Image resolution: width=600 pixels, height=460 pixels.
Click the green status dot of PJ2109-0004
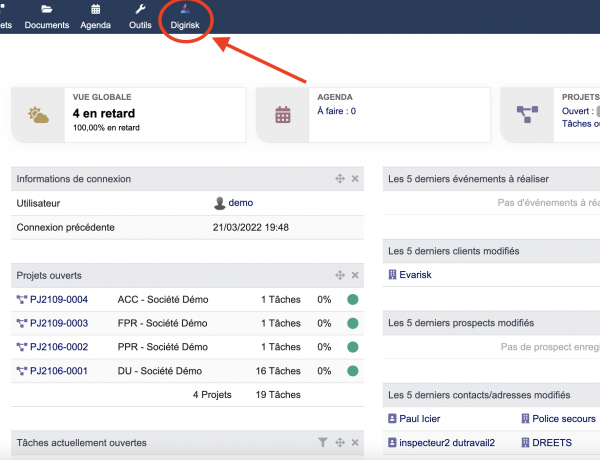(352, 299)
